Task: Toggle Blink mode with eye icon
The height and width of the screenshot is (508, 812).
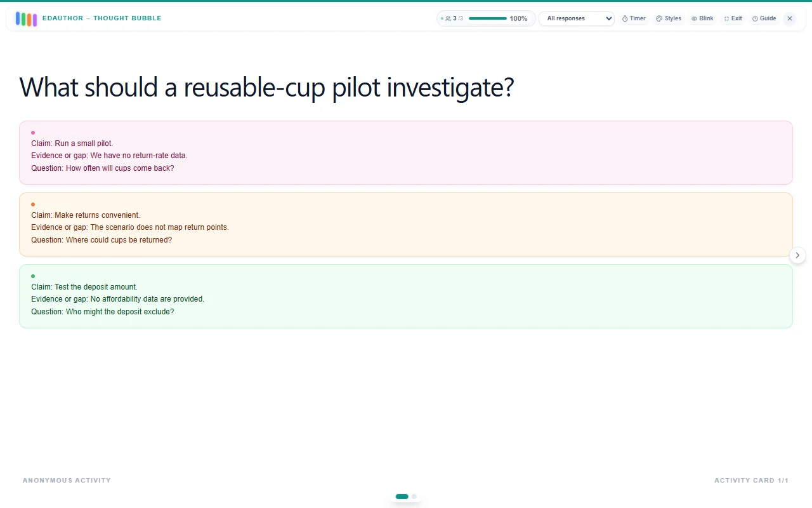Action: point(702,18)
